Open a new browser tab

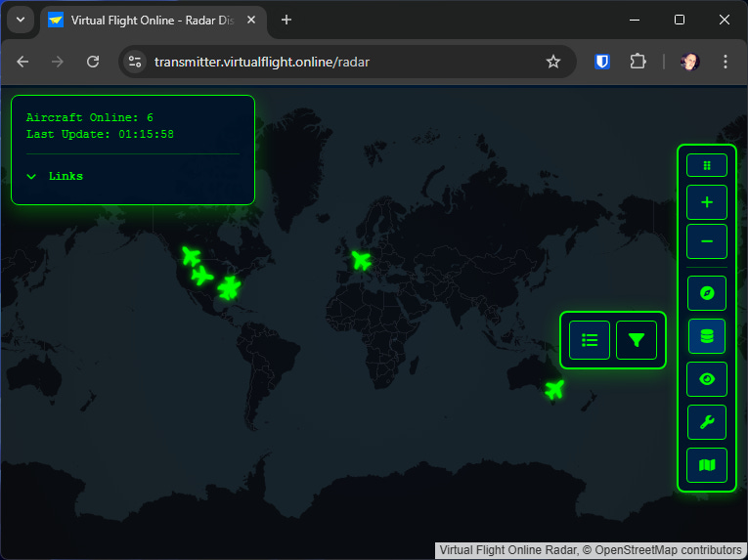(x=286, y=20)
